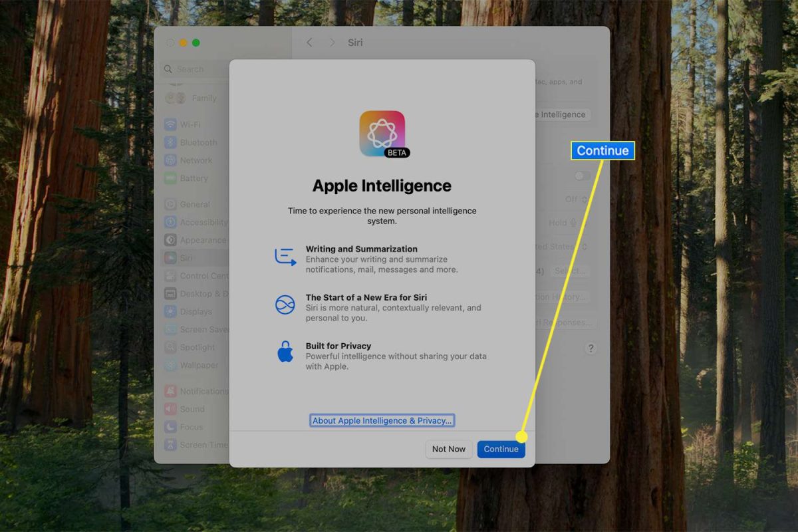Image resolution: width=798 pixels, height=532 pixels.
Task: Click the Focus moon icon
Action: click(170, 427)
